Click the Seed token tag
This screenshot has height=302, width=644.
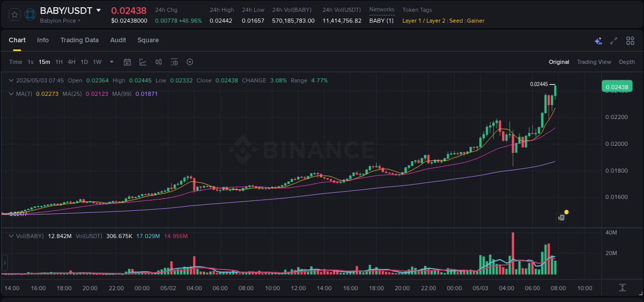click(456, 21)
